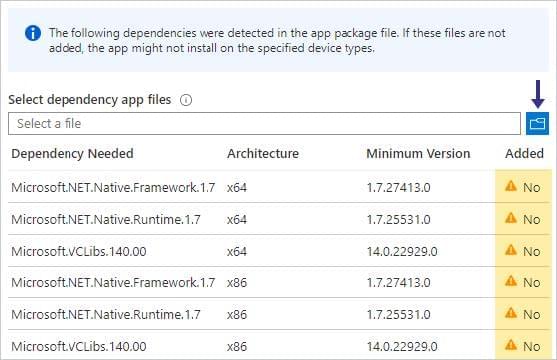This screenshot has width=557, height=360.
Task: Click warning icon in x64 Native.Runtime row
Action: click(x=511, y=218)
